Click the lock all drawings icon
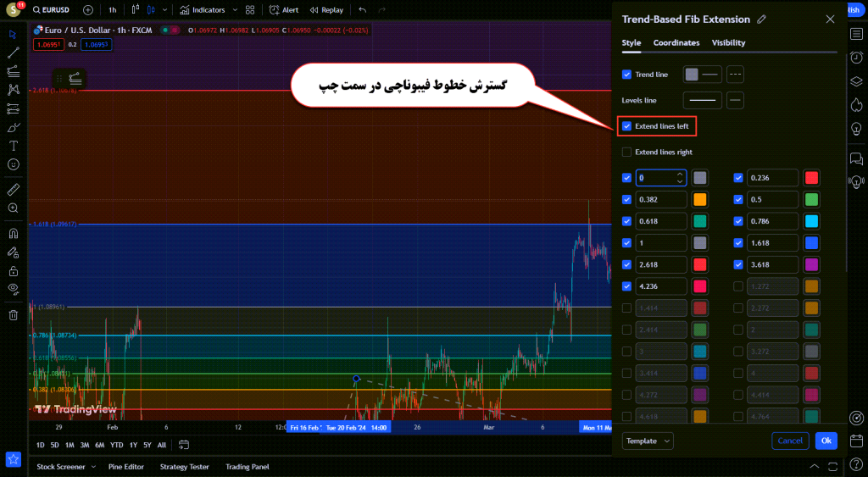Viewport: 868px width, 477px height. tap(14, 271)
